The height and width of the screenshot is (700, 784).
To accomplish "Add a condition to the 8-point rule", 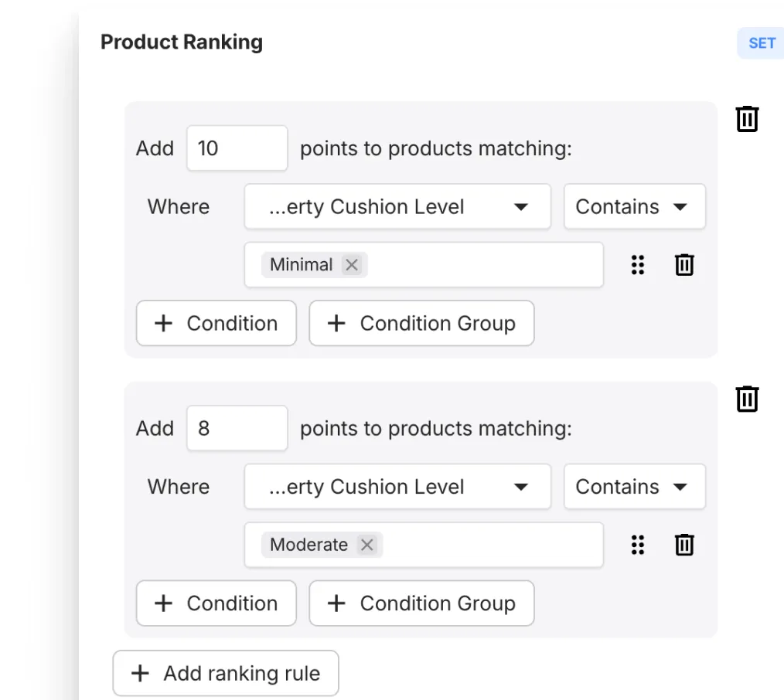I will click(216, 603).
